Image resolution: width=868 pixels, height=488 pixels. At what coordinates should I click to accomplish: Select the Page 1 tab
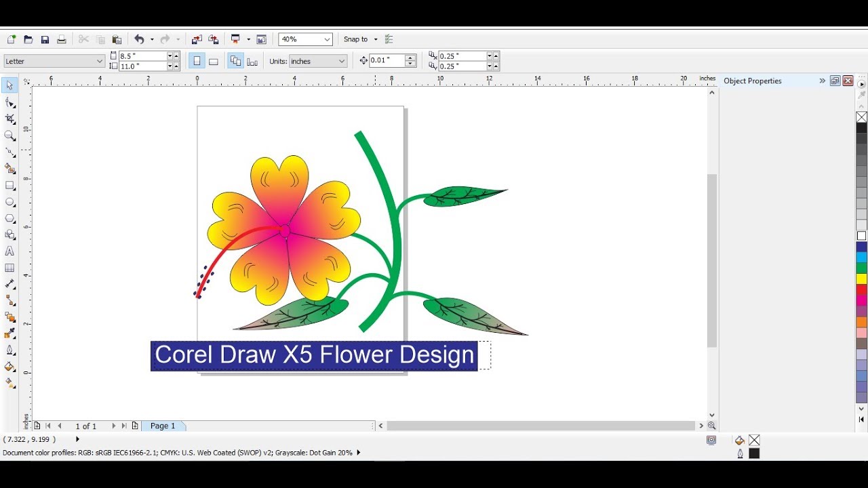pos(163,426)
